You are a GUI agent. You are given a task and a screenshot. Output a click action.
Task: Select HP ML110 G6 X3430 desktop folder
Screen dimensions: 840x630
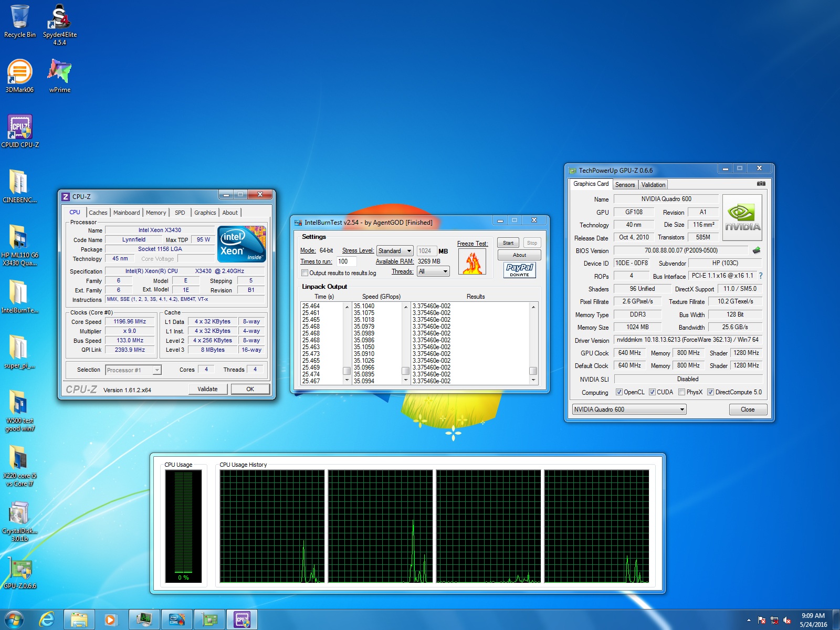pyautogui.click(x=19, y=245)
